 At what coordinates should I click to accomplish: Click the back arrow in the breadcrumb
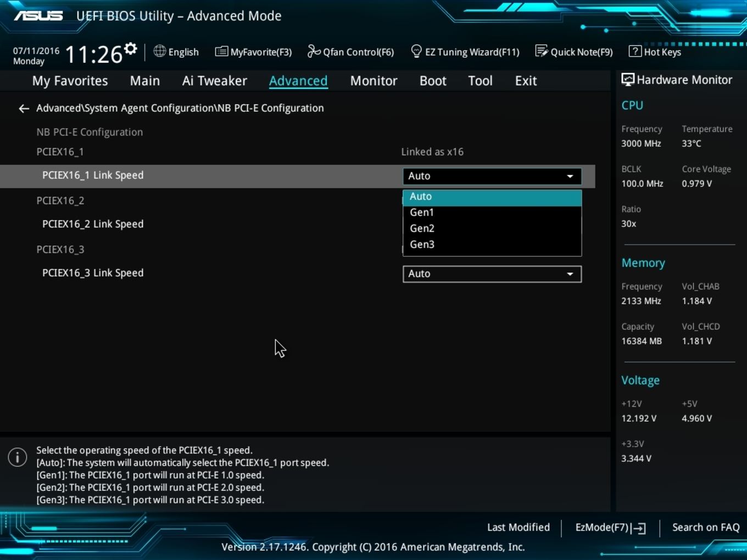24,109
